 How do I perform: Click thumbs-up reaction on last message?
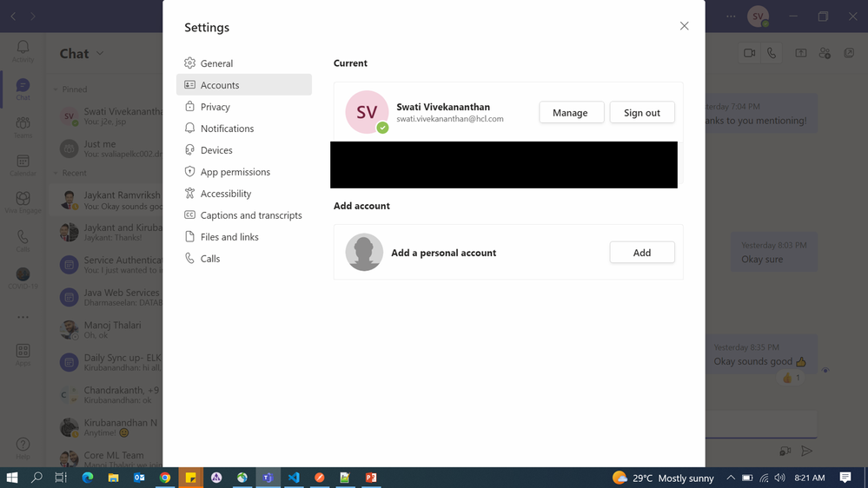pos(791,378)
